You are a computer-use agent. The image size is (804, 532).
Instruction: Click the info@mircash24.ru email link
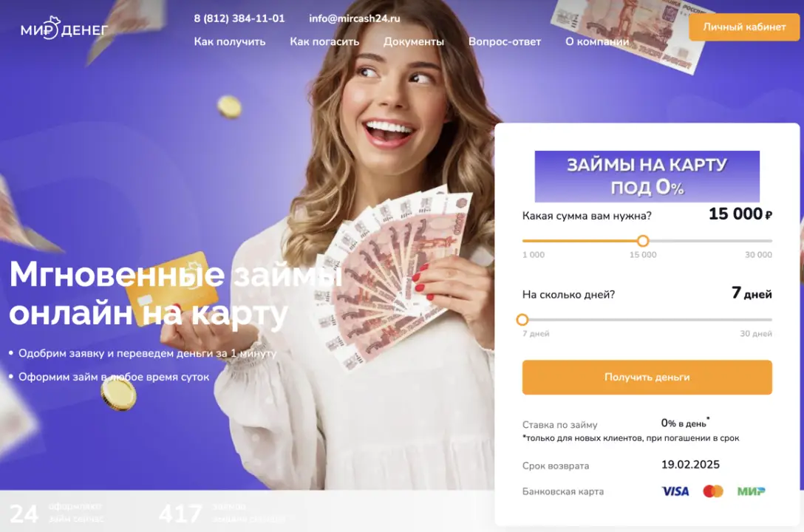[354, 18]
